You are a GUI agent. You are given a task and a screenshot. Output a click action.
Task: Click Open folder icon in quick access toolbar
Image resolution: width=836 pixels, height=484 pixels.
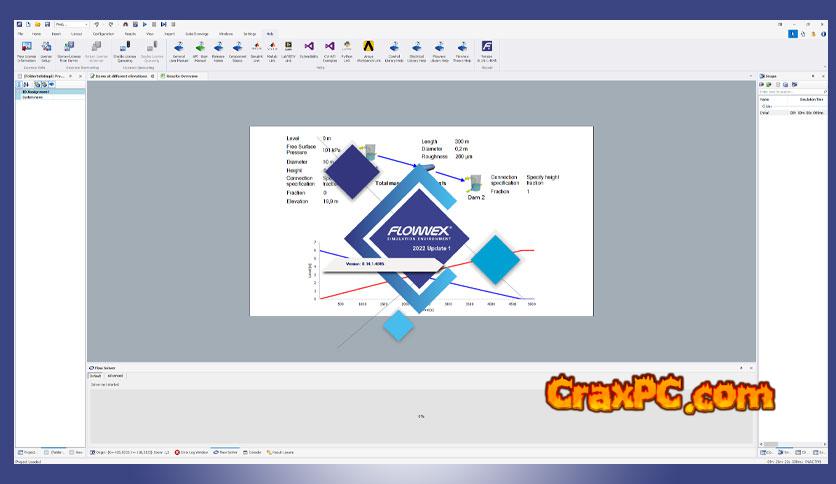[x=37, y=25]
